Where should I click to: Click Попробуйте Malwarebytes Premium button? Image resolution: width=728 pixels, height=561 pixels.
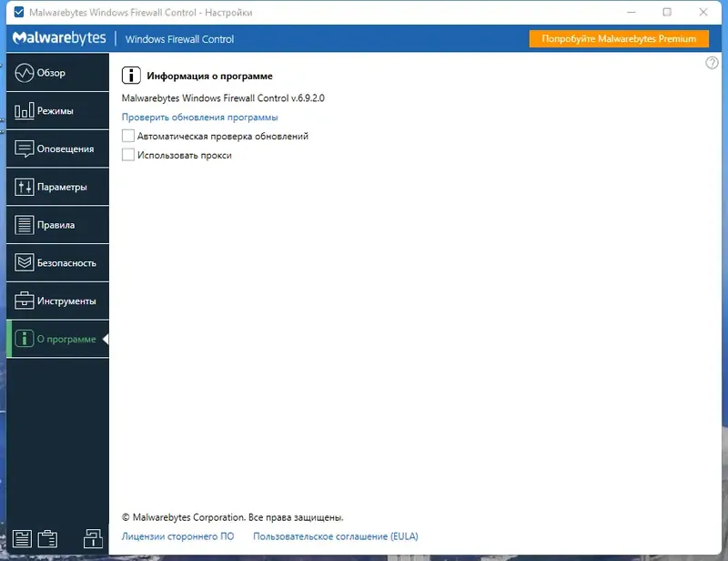click(619, 38)
